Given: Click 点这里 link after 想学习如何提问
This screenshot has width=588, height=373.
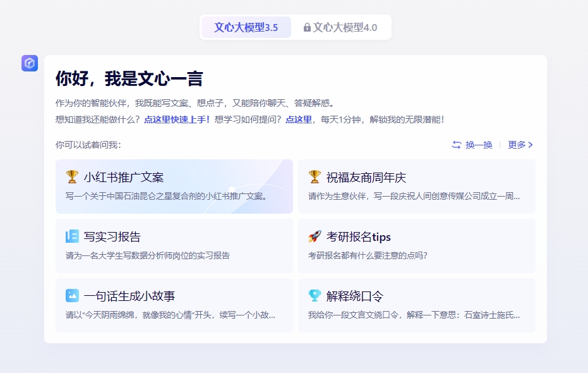Looking at the screenshot, I should coord(298,119).
